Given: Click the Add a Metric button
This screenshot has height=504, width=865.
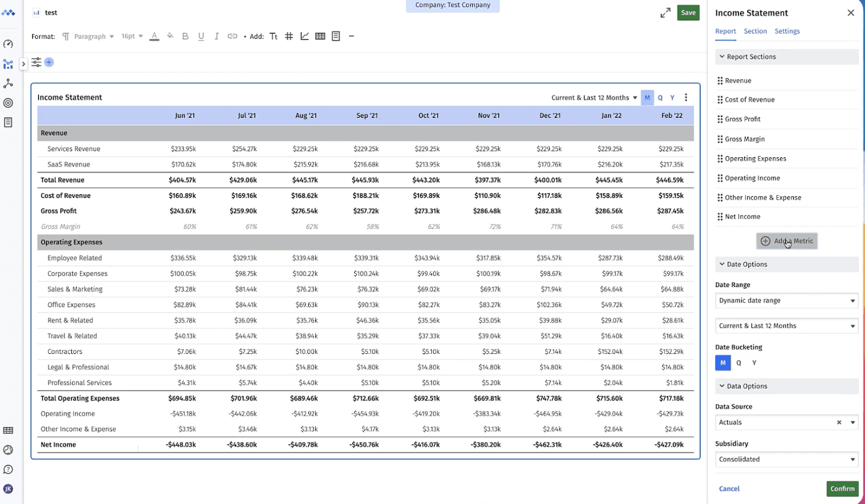Looking at the screenshot, I should tap(787, 241).
